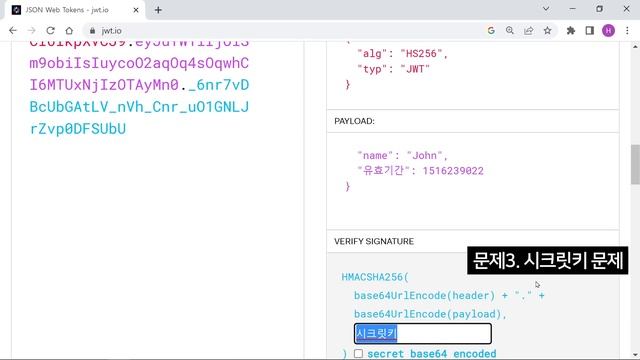640x360 pixels.
Task: Expand the tab search chevron
Action: [x=546, y=9]
